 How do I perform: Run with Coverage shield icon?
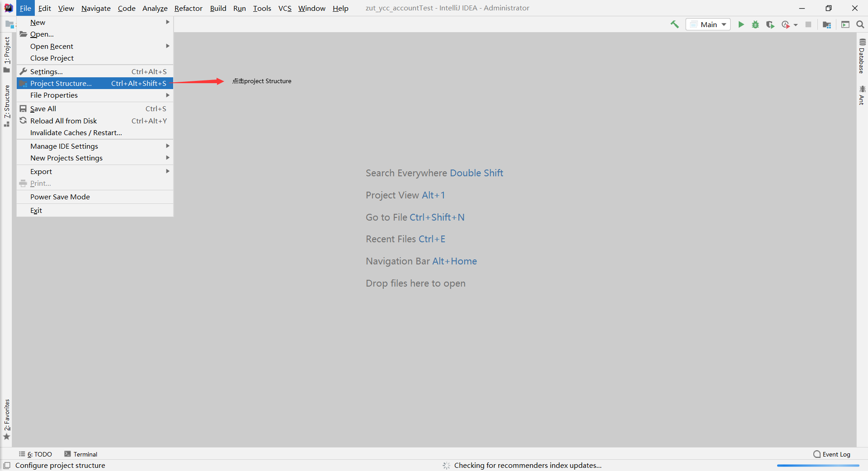tap(770, 24)
